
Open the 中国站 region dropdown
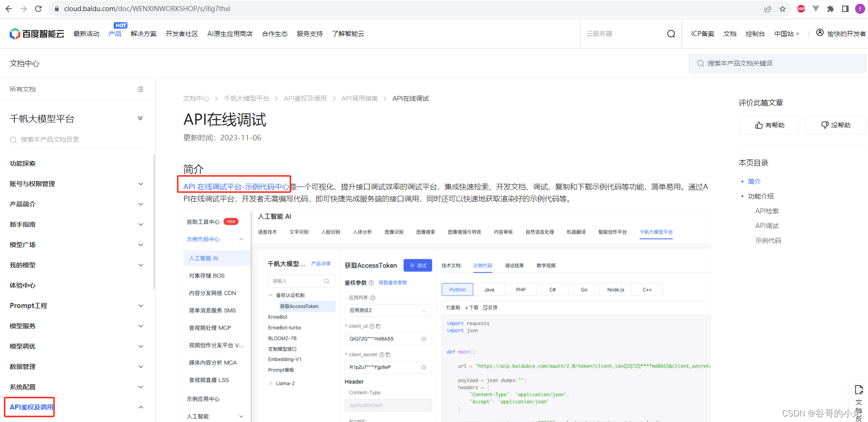tap(787, 34)
